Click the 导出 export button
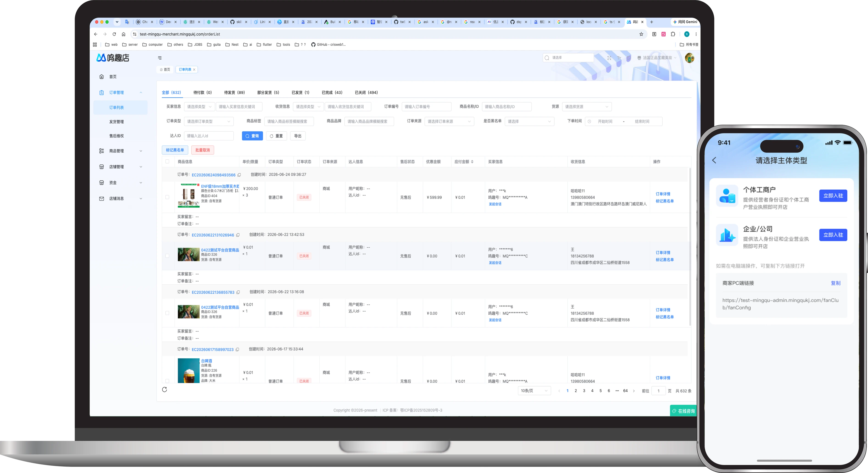 click(298, 136)
